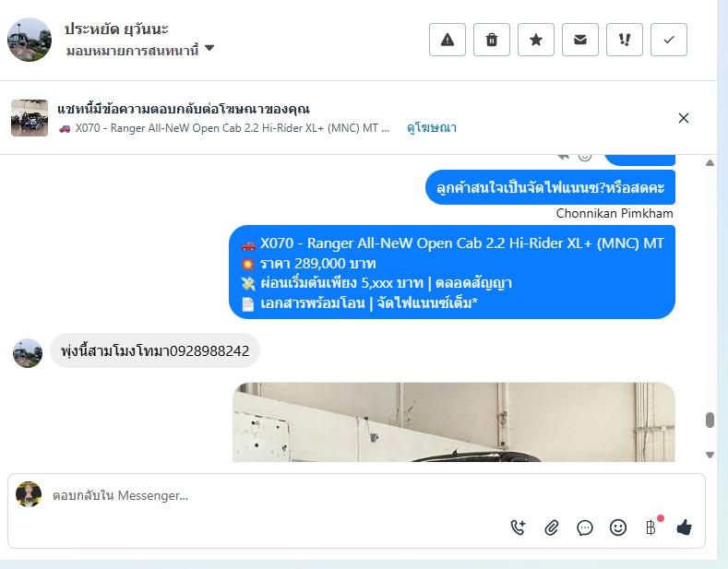The height and width of the screenshot is (569, 728).
Task: Send a thumbs-up like
Action: (x=684, y=528)
